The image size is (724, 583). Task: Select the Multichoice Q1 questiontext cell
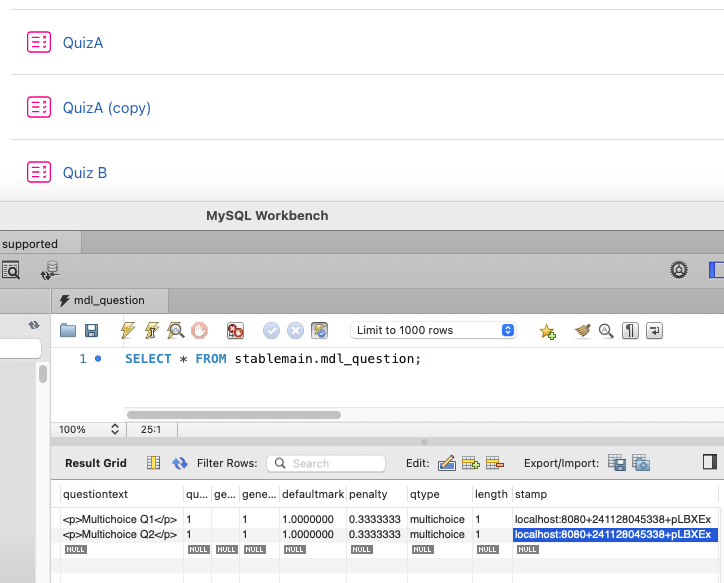(x=121, y=519)
